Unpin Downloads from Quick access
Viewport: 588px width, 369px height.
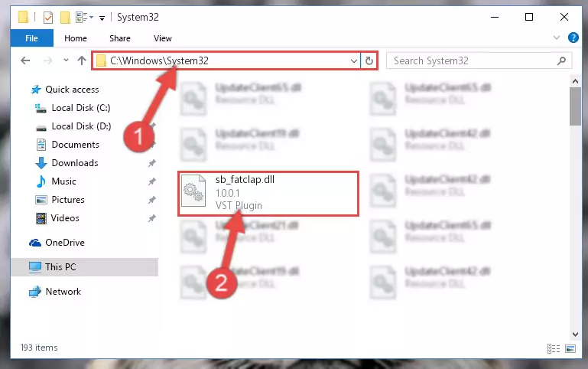point(151,163)
